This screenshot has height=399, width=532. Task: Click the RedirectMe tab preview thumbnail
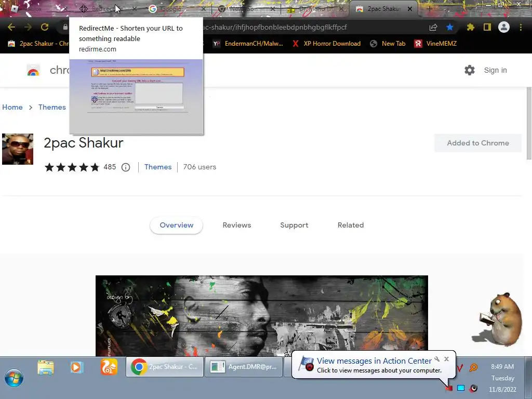[x=137, y=97]
